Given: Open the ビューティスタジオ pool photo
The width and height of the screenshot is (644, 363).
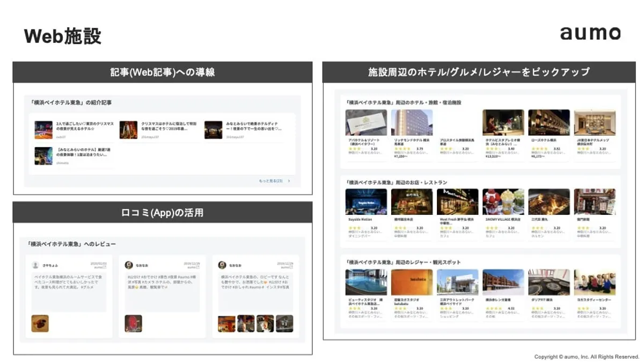Looking at the screenshot, I should [x=366, y=282].
